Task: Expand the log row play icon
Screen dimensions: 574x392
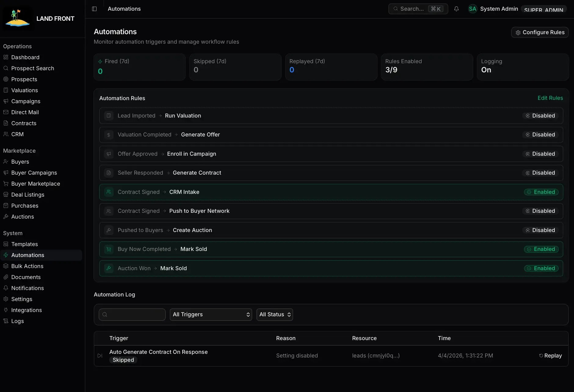Action: pyautogui.click(x=100, y=356)
